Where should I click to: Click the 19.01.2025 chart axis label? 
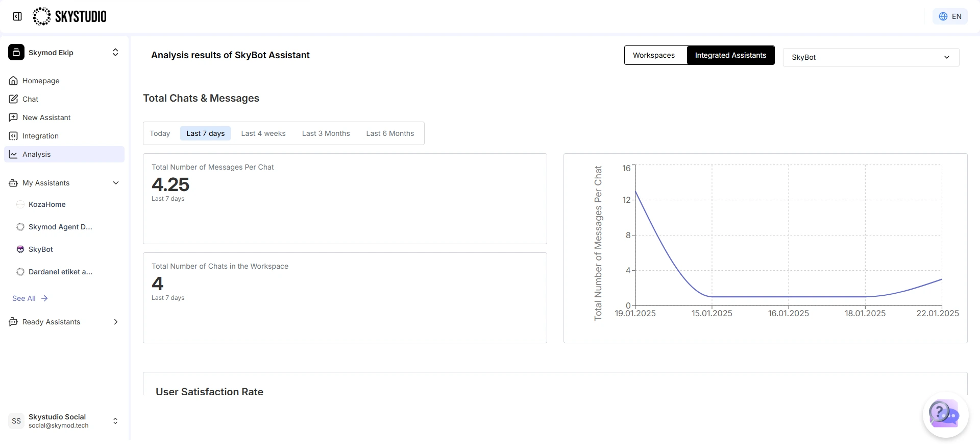(635, 313)
